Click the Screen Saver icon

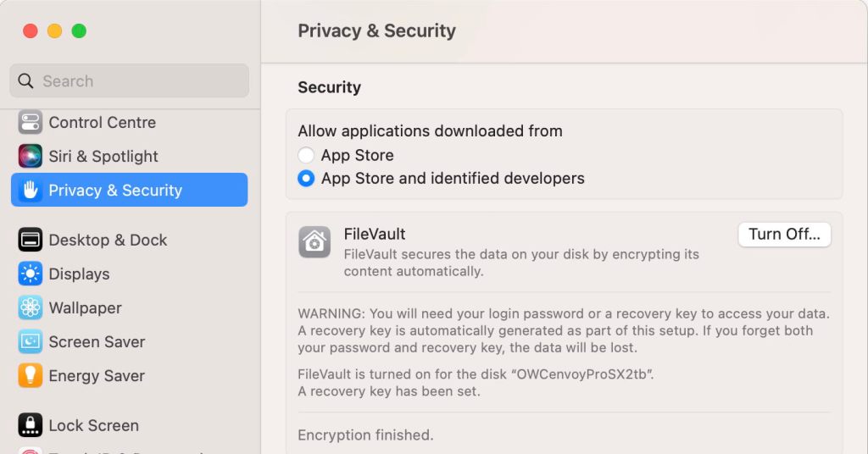pos(31,341)
